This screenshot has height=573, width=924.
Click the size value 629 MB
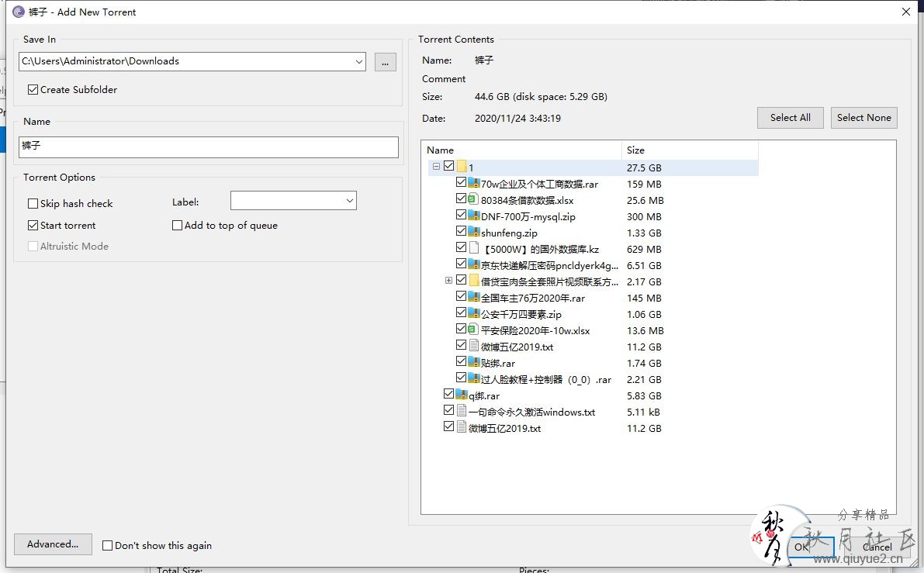coord(644,249)
